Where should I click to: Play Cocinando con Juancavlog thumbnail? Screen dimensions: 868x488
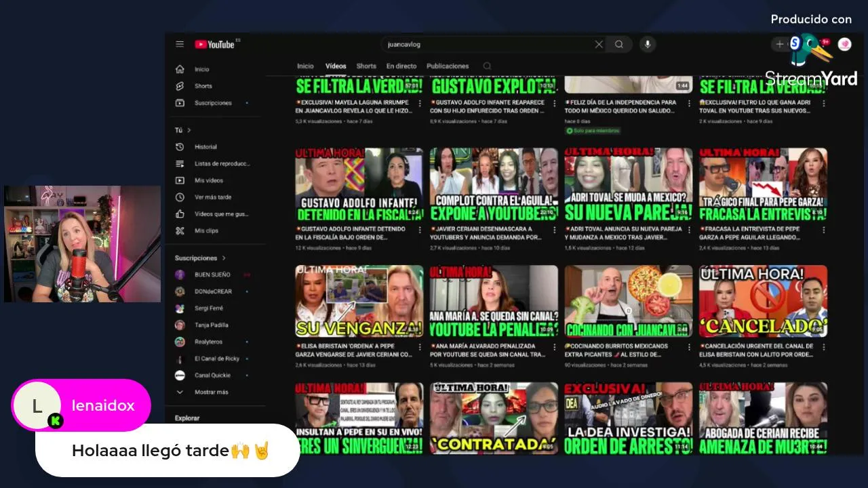tap(629, 301)
